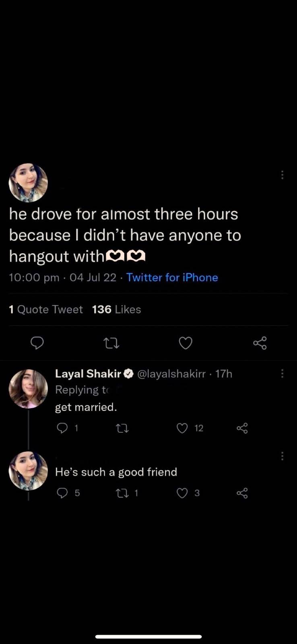Image resolution: width=297 pixels, height=644 pixels.
Task: Reply to "He's such a good friend" tweet
Action: 62,493
